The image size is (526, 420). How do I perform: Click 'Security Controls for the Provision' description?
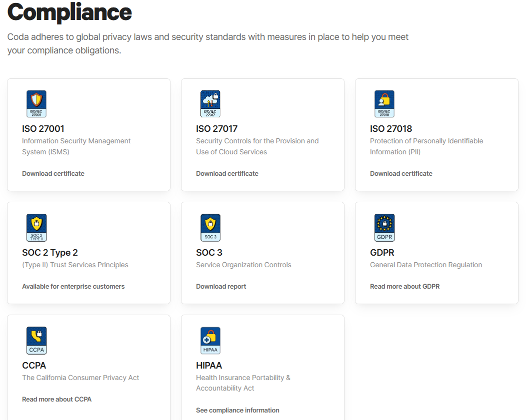pos(257,146)
